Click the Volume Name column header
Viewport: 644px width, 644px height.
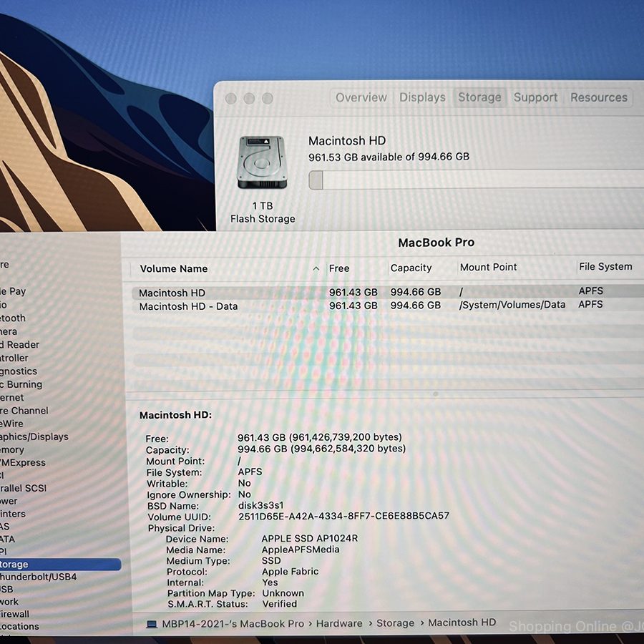[173, 268]
